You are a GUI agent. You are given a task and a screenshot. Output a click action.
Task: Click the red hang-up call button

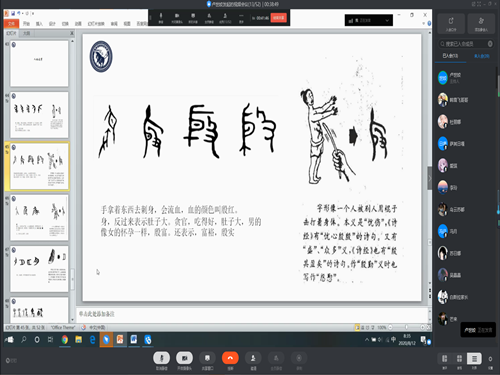point(230,358)
